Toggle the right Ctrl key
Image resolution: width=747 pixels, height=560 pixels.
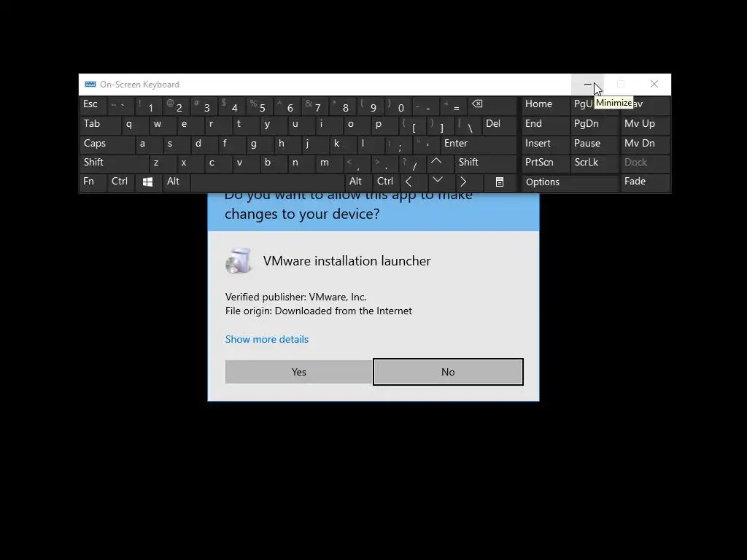tap(385, 182)
